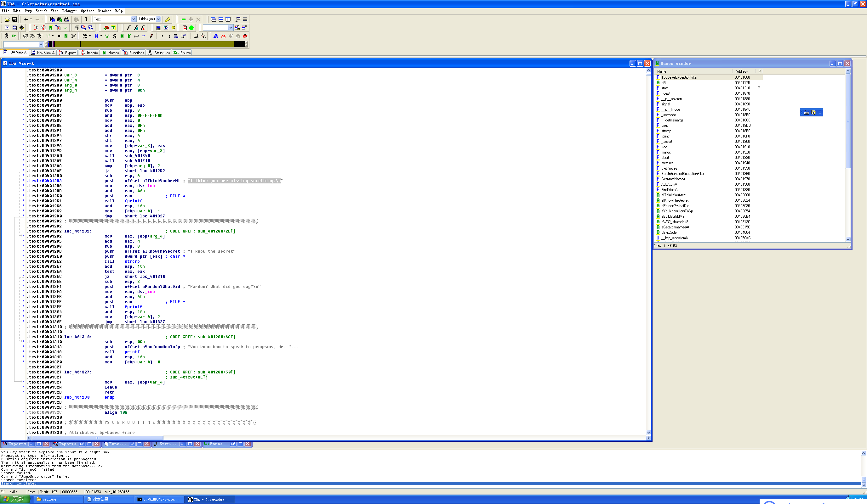Open the calculator tool icon

pyautogui.click(x=159, y=28)
